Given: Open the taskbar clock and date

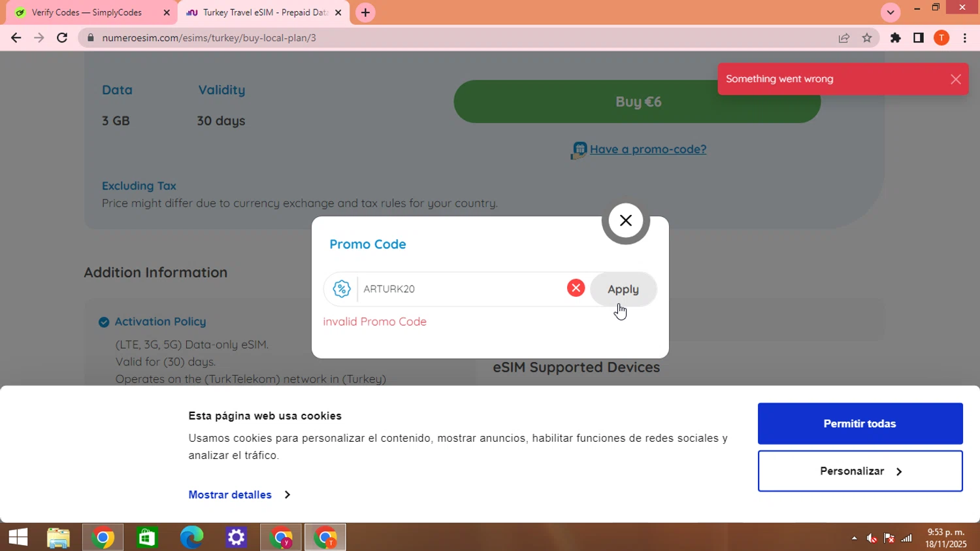Looking at the screenshot, I should pyautogui.click(x=945, y=538).
